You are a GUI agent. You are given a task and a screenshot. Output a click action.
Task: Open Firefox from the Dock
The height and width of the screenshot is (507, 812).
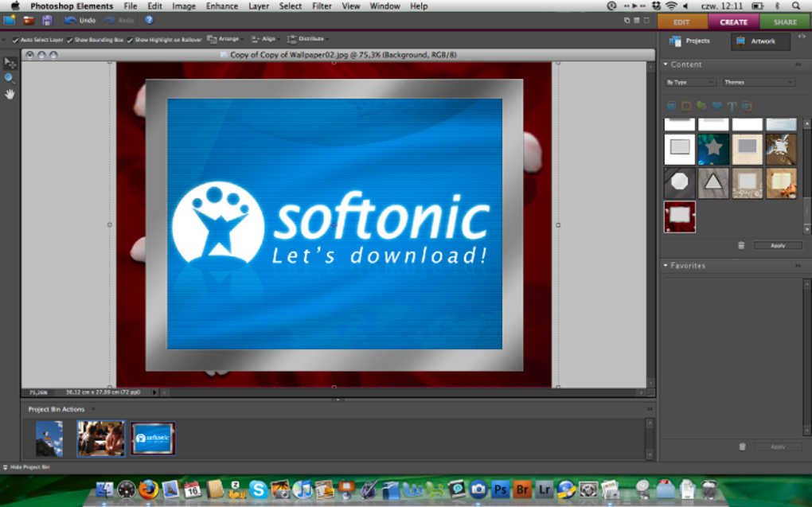pos(149,489)
